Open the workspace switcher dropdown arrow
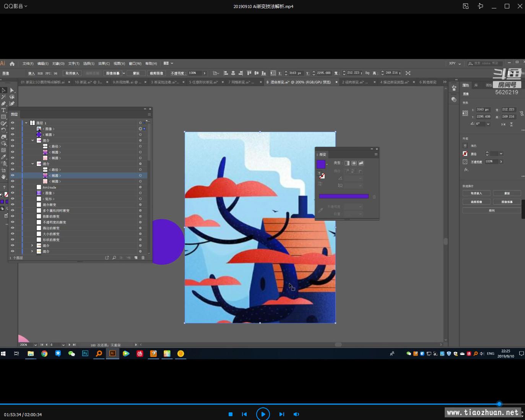 pyautogui.click(x=172, y=63)
